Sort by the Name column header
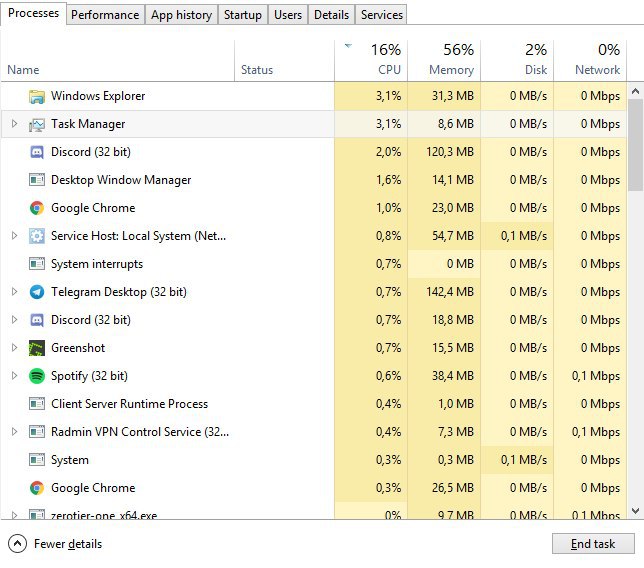644x568 pixels. 118,60
